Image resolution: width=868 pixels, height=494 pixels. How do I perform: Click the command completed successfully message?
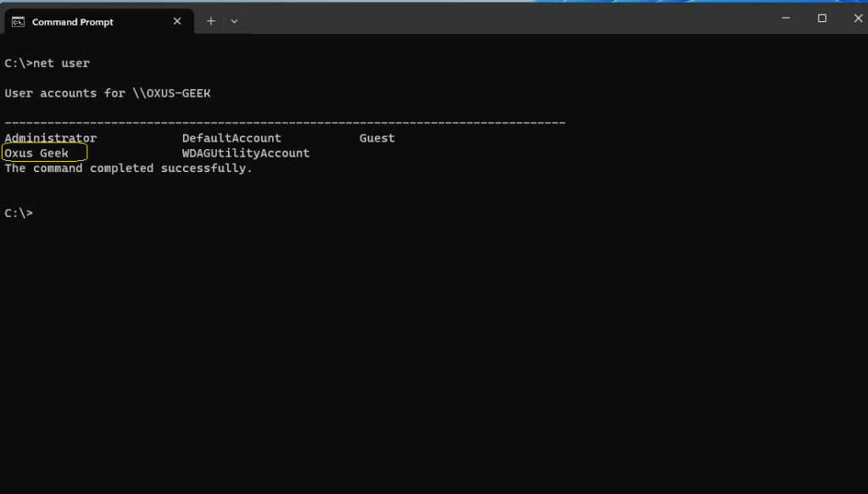(x=129, y=168)
